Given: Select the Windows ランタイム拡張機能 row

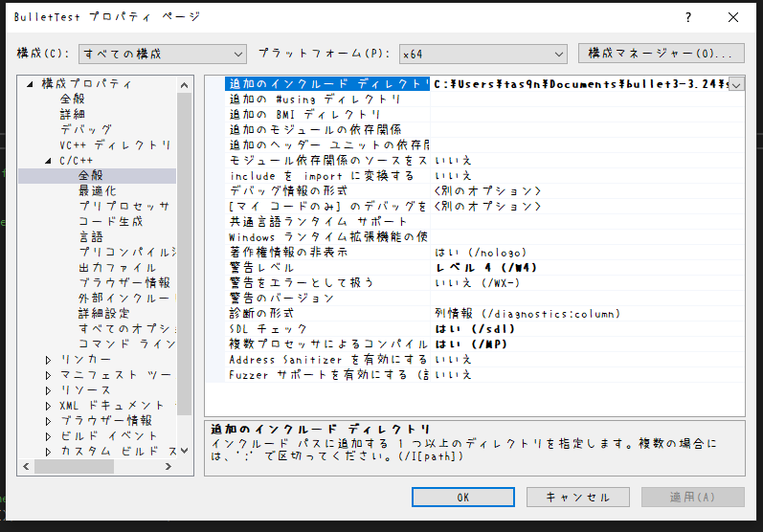Looking at the screenshot, I should (x=484, y=237).
